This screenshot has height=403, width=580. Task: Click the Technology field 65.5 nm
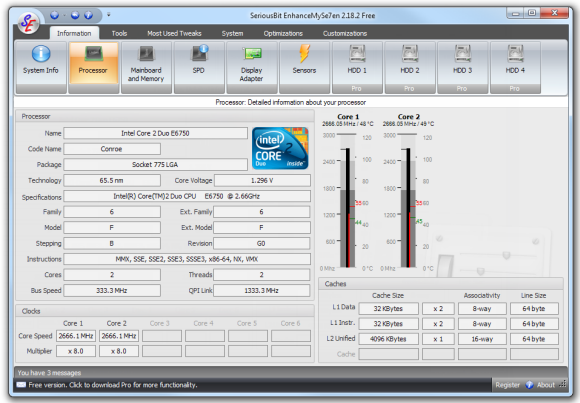[x=112, y=181]
